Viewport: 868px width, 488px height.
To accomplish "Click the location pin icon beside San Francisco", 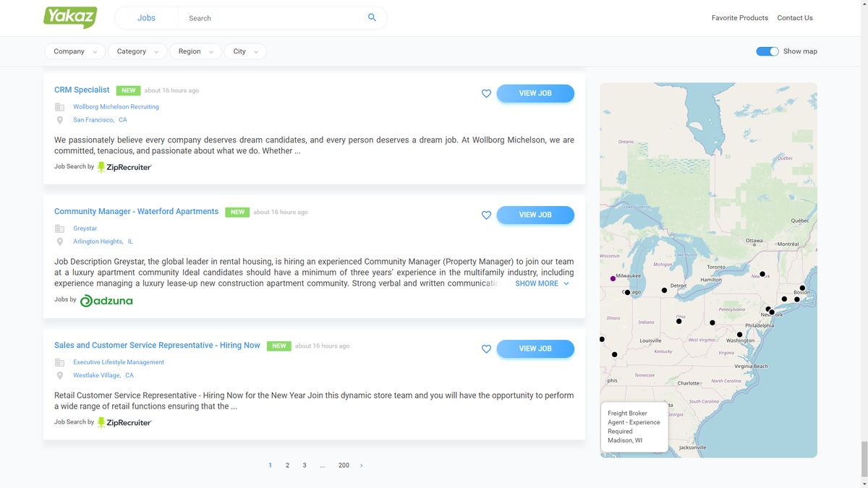I will [x=60, y=120].
